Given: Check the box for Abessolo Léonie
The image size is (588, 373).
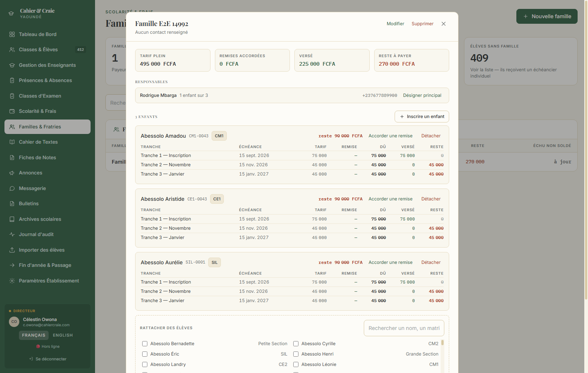Looking at the screenshot, I should pos(296,364).
